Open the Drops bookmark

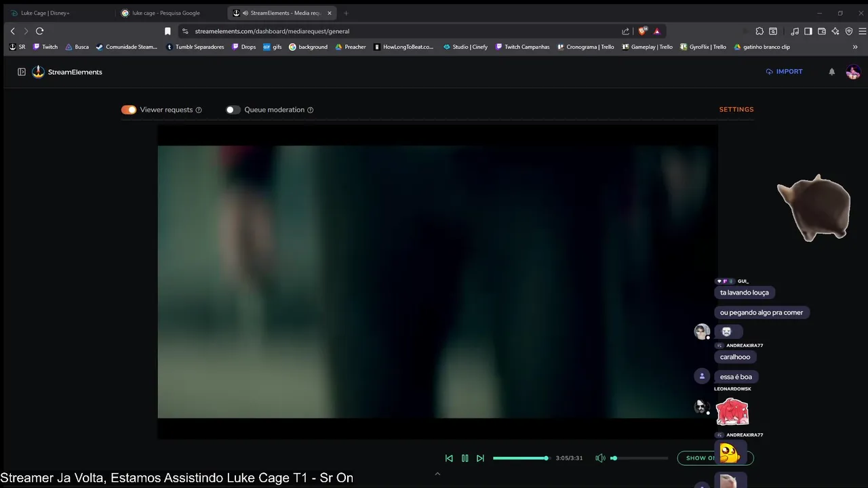243,47
